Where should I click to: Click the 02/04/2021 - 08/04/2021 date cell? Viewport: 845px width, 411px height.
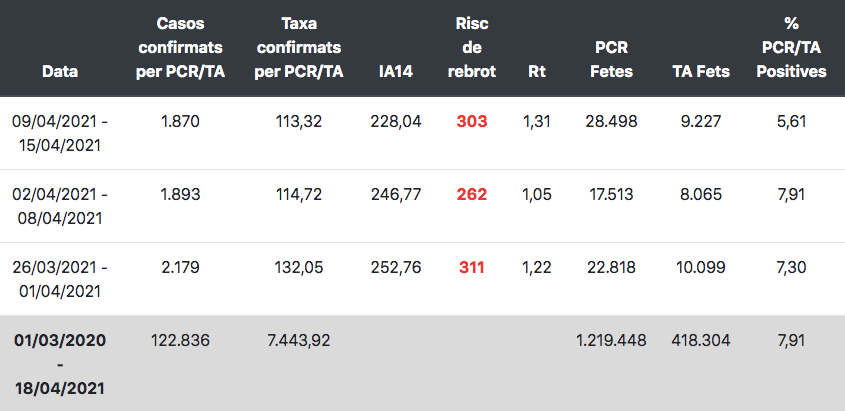click(60, 206)
